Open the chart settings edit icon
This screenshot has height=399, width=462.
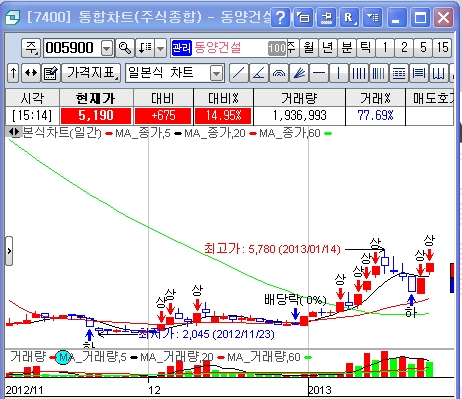[51, 73]
